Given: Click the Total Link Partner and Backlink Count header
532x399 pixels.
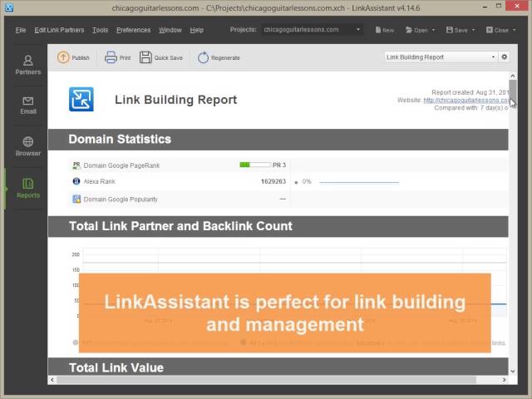Looking at the screenshot, I should point(278,226).
